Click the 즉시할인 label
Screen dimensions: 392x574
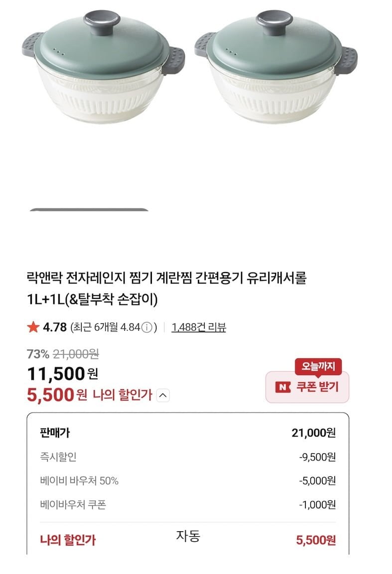pos(58,456)
